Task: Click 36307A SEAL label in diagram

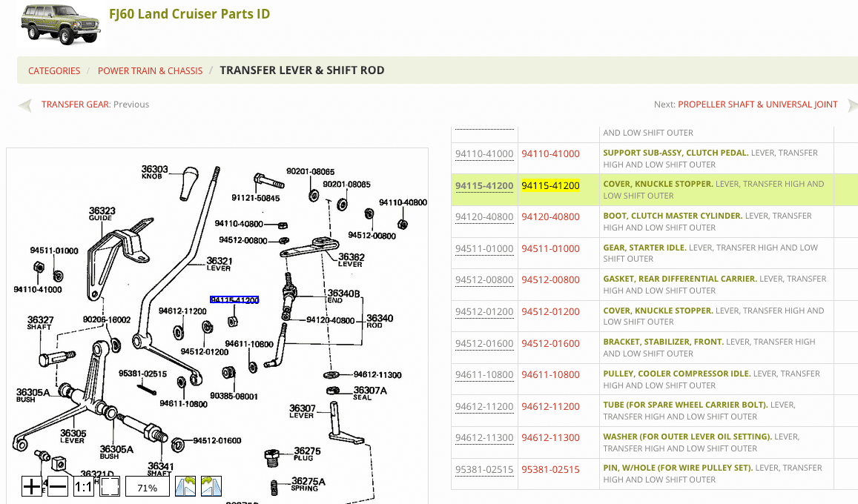Action: (370, 393)
